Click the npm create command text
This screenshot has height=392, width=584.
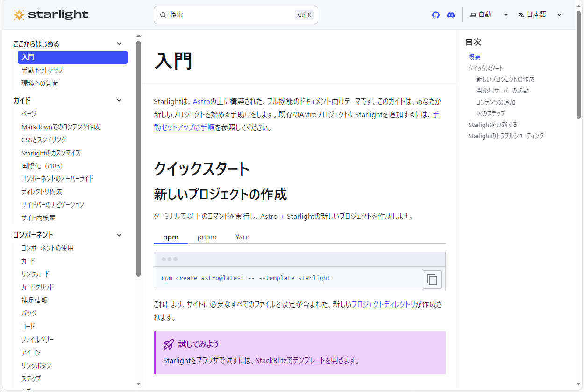pos(246,278)
